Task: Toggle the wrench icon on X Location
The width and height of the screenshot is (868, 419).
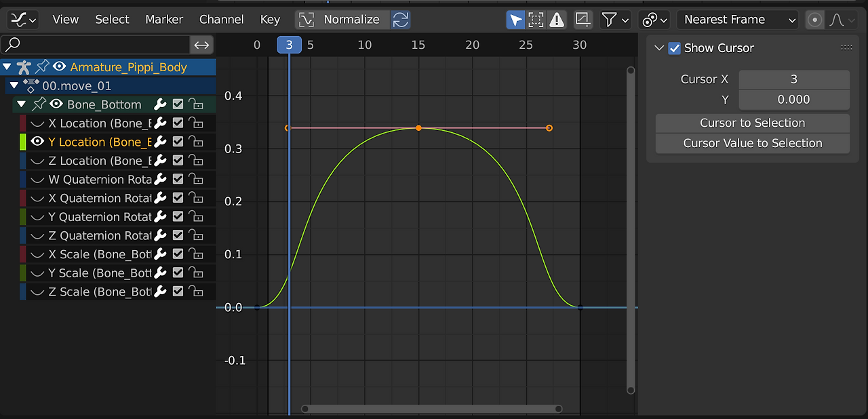Action: tap(160, 123)
